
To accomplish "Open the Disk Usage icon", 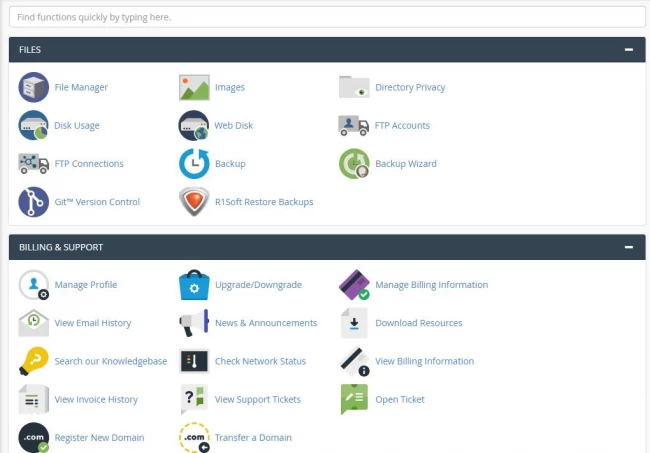I will 34,125.
